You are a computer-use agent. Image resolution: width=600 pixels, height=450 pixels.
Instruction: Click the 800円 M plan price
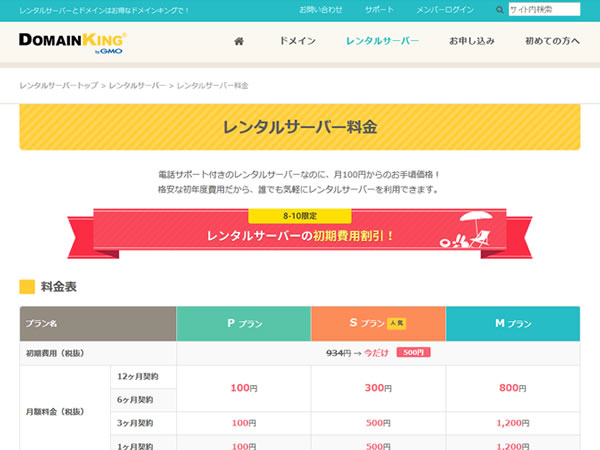click(x=513, y=388)
